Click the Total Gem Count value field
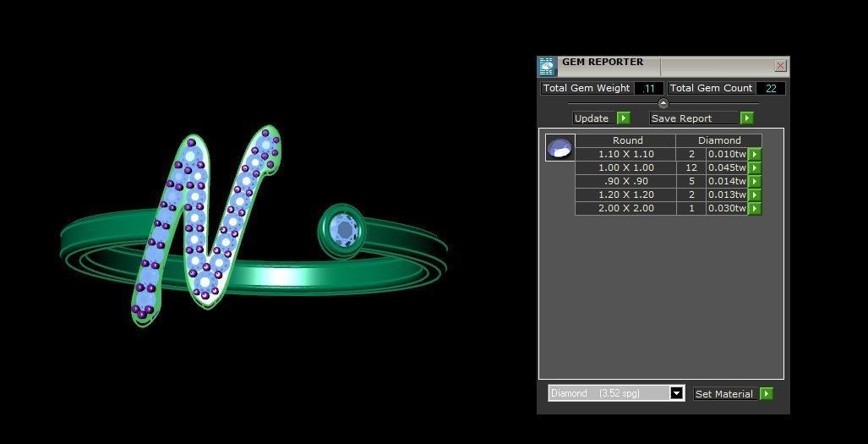The height and width of the screenshot is (444, 868). coord(771,88)
